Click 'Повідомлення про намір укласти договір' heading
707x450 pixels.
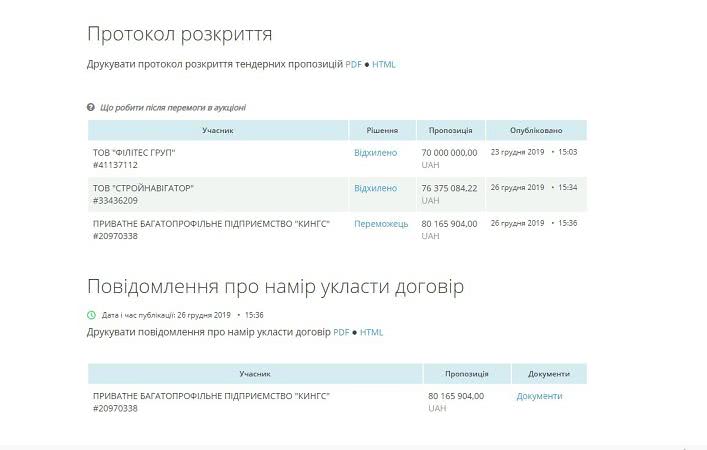[x=275, y=288]
